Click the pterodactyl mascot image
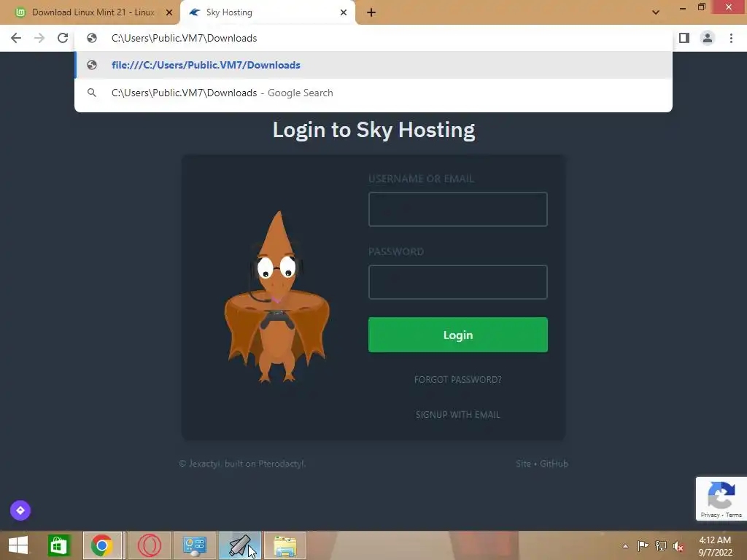The width and height of the screenshot is (747, 560). tap(276, 296)
